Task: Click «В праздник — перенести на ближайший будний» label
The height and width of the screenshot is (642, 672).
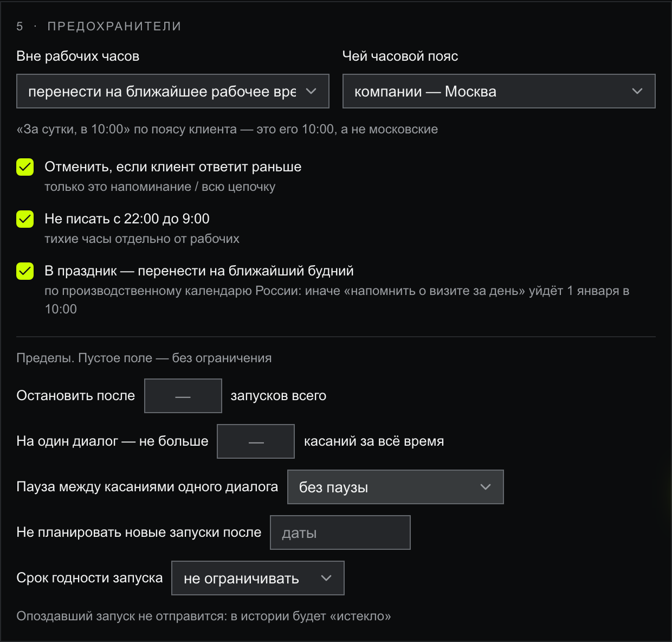Action: point(199,271)
